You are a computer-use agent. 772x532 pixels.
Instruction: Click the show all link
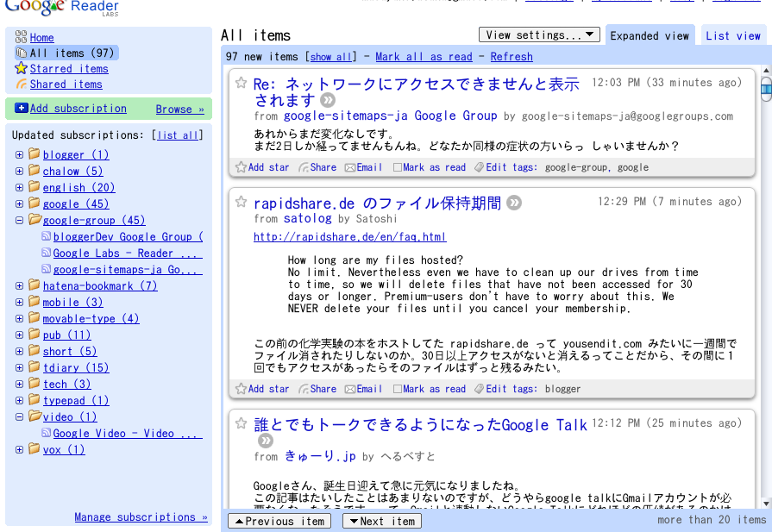click(330, 57)
